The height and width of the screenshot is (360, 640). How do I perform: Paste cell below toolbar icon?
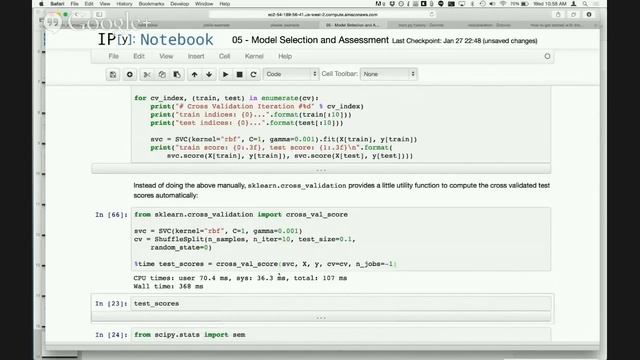pos(177,74)
